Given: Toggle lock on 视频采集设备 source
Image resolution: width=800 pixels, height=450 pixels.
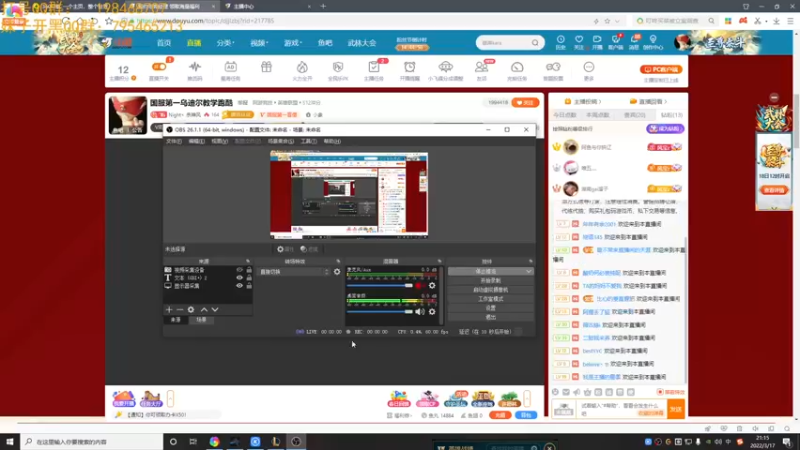Looking at the screenshot, I should (249, 269).
